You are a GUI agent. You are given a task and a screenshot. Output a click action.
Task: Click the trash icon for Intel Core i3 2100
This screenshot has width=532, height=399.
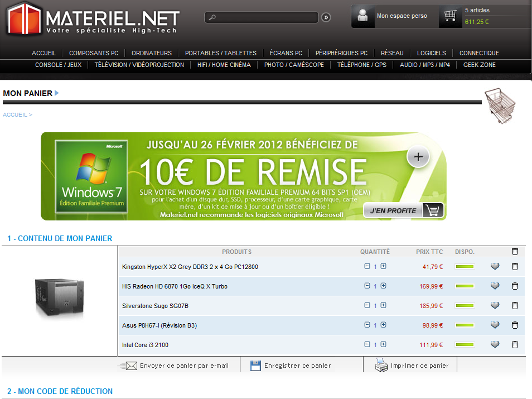point(515,345)
